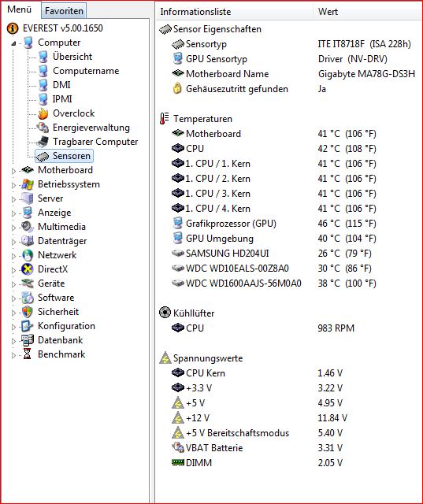Select the Multimedia speaker icon

coord(28,227)
